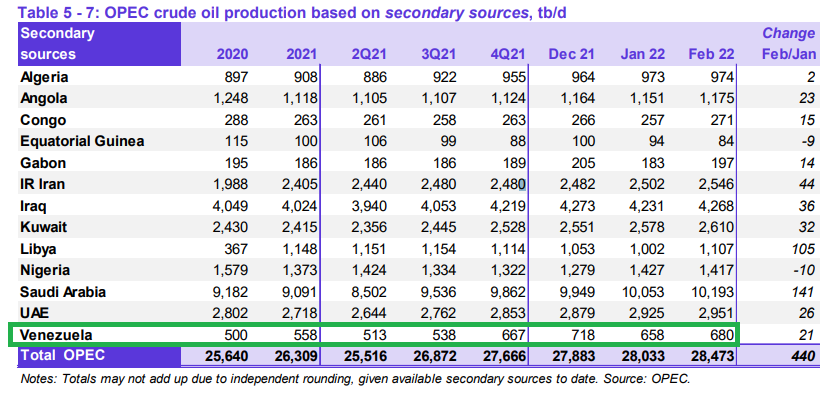This screenshot has width=836, height=399.
Task: Click Algeria's 2020 value 897
Action: (x=236, y=77)
